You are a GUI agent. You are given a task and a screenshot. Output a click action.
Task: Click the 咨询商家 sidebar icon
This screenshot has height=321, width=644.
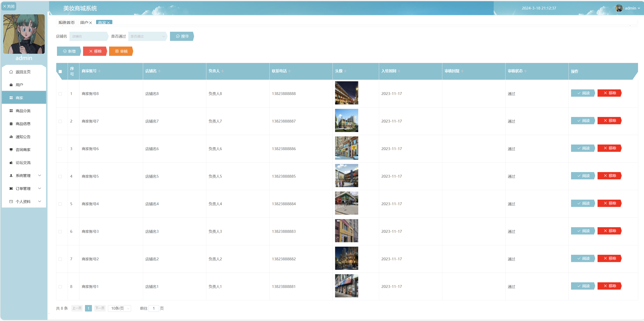tap(11, 150)
